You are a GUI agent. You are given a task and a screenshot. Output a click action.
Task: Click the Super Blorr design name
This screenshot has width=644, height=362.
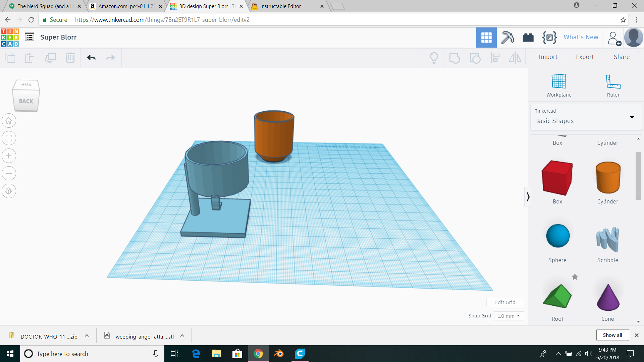(58, 37)
